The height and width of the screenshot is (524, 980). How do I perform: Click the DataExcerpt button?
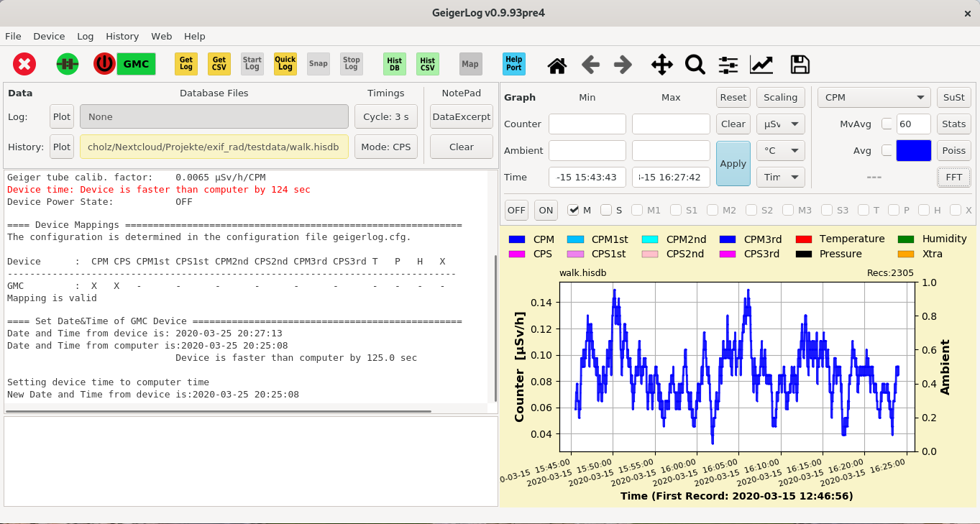tap(462, 116)
